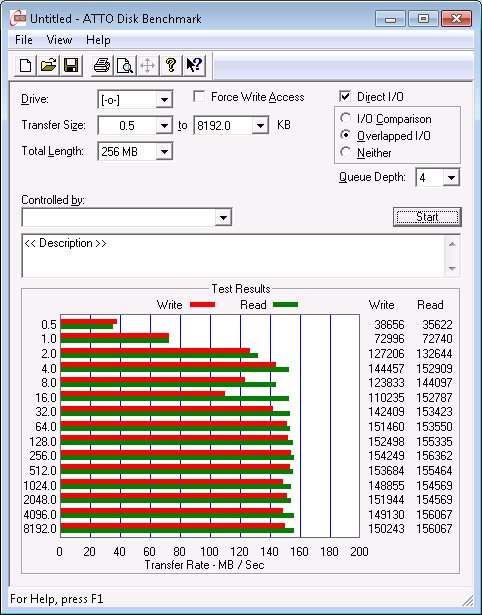
Task: Click the Transfer Rate - MB / Sec axis label
Action: click(205, 565)
